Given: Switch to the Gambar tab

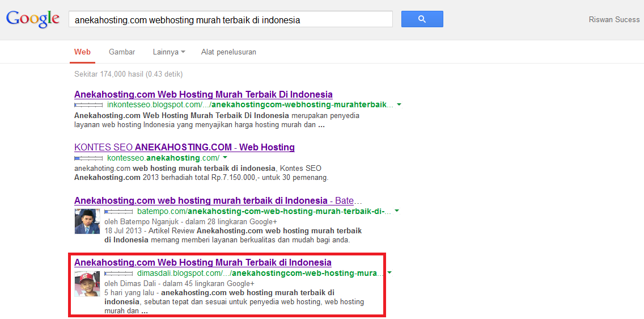Looking at the screenshot, I should click(x=122, y=52).
